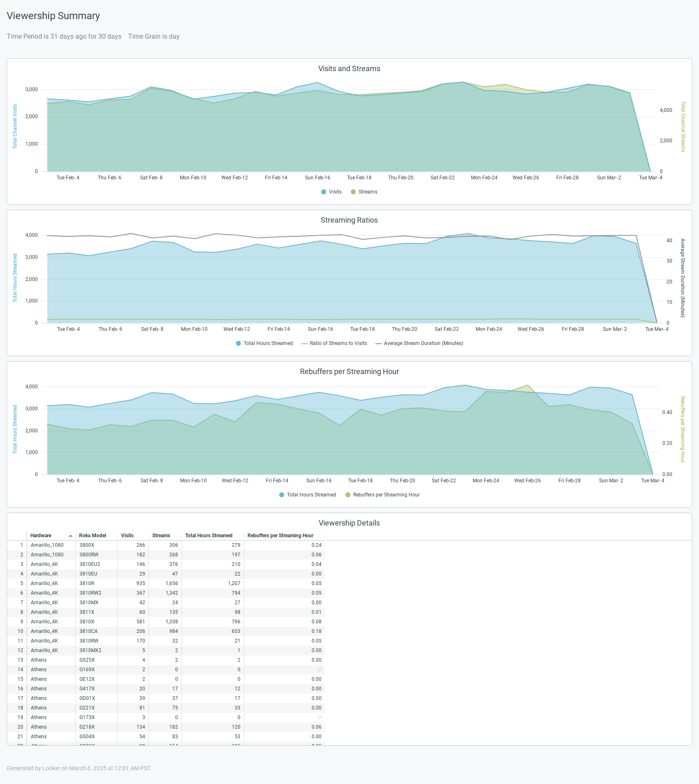Image resolution: width=699 pixels, height=784 pixels.
Task: Select the G504X model cell
Action: (97, 737)
